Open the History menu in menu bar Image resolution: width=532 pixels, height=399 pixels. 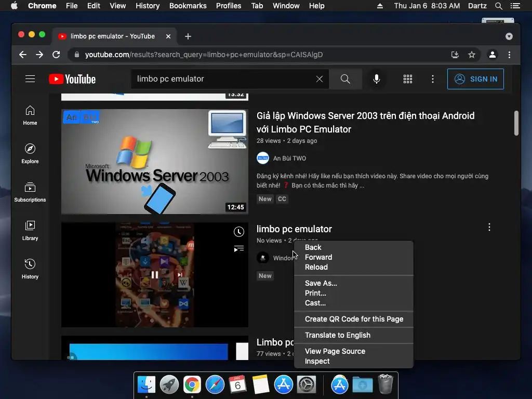pyautogui.click(x=147, y=6)
